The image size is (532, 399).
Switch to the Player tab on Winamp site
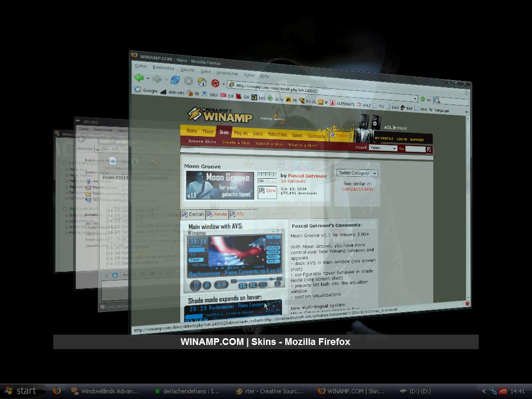[208, 131]
